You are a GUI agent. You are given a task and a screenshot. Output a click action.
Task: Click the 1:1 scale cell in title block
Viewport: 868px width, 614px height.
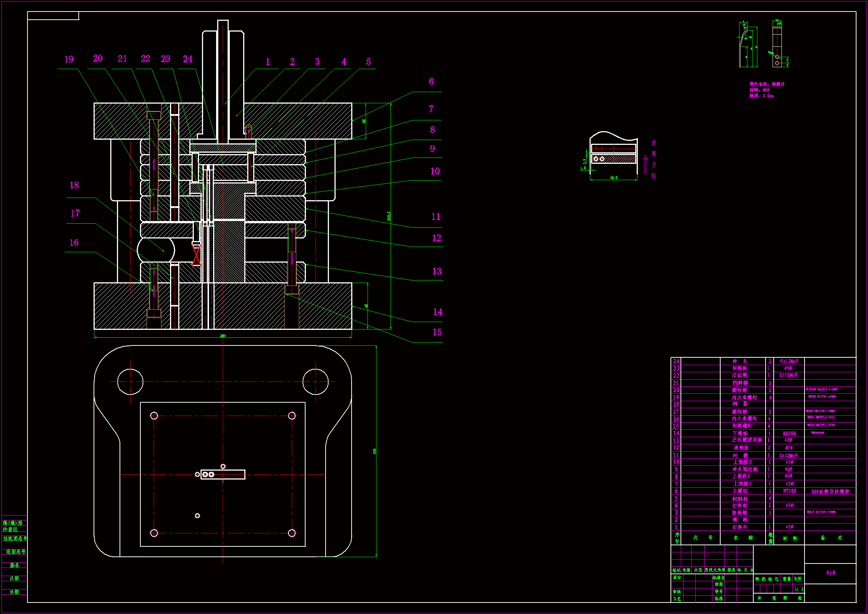(x=799, y=589)
